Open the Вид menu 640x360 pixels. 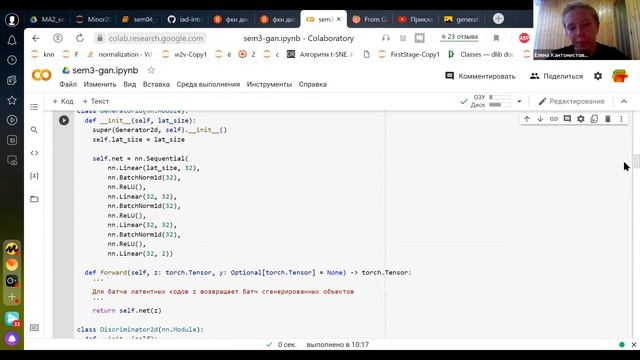tap(130, 84)
